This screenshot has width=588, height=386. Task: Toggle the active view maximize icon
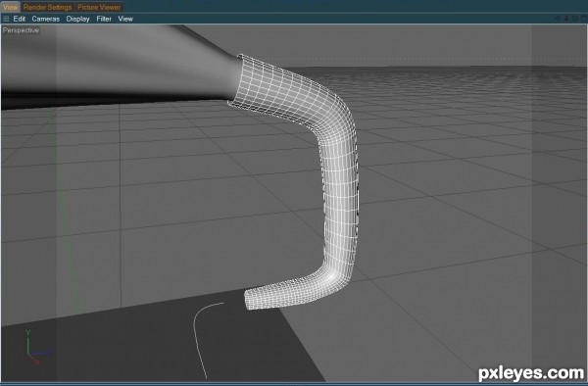[x=584, y=19]
